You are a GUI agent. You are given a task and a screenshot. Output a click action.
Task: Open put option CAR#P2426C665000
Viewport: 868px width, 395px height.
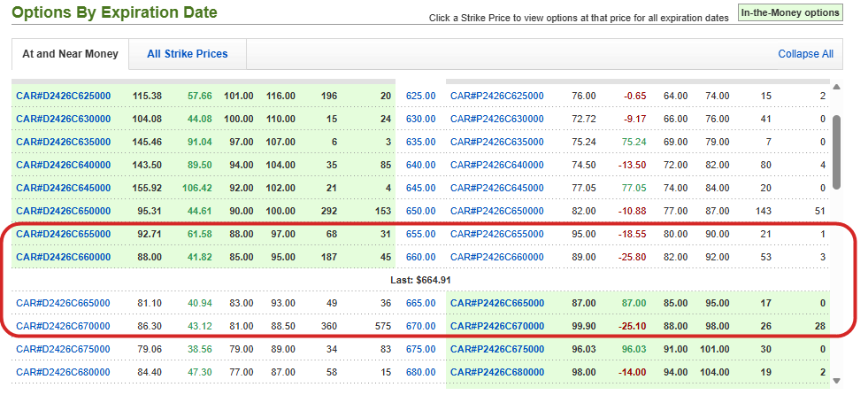[x=497, y=303]
